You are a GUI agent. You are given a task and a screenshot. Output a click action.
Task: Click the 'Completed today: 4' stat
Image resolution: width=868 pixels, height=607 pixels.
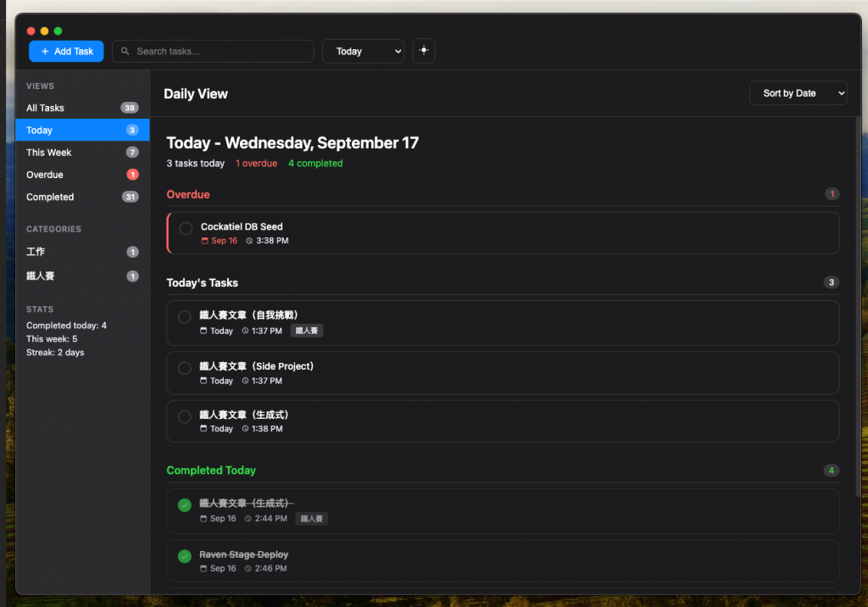66,326
